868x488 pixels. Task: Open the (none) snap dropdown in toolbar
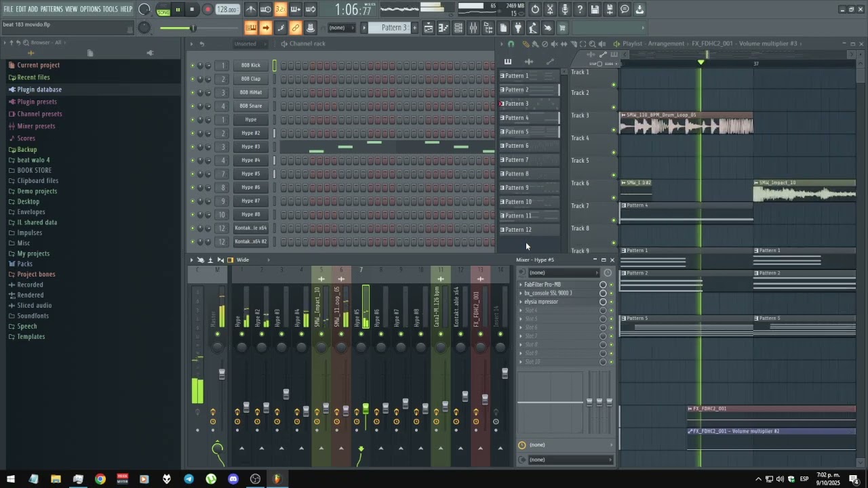pyautogui.click(x=342, y=28)
